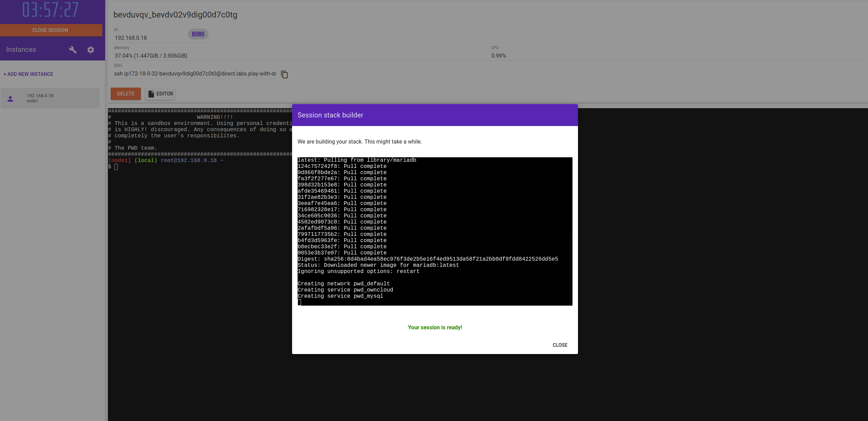
Task: Open settings via the gear icon
Action: pyautogui.click(x=91, y=50)
